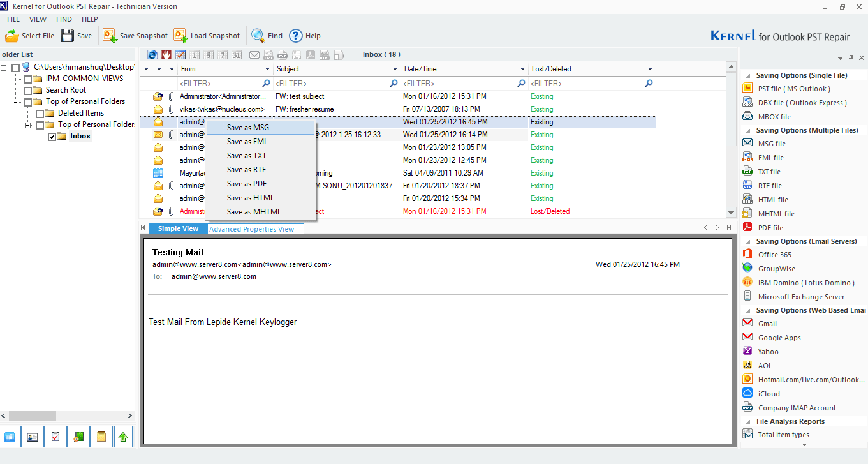Check the root C:\Users PST file checkbox

pos(16,67)
